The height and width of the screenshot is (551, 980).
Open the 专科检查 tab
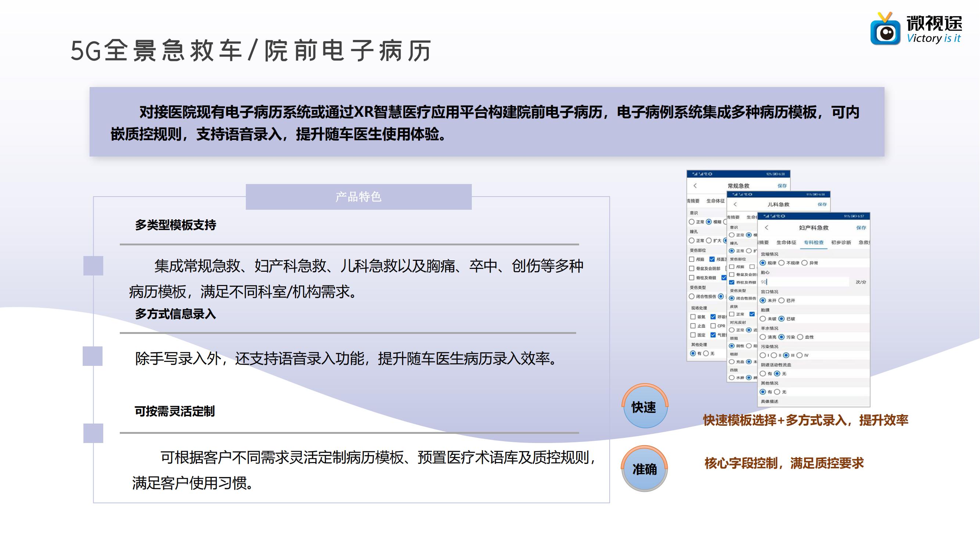coord(814,242)
